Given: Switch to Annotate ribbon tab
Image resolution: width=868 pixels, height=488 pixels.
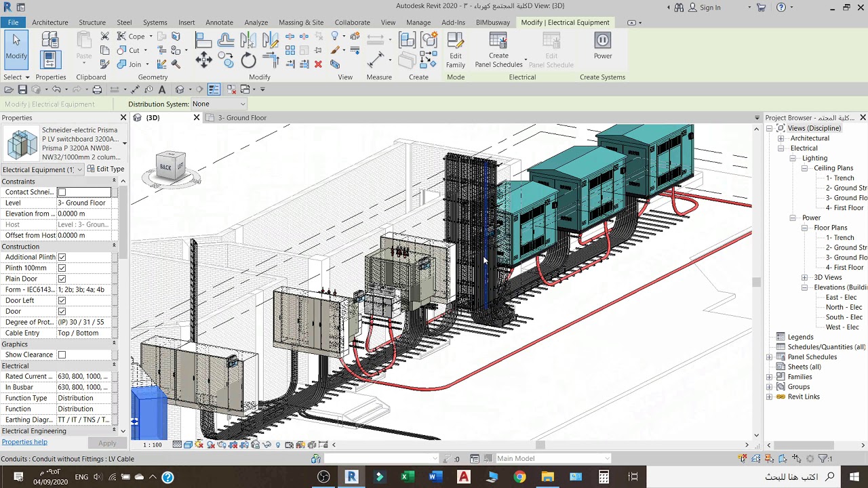Looking at the screenshot, I should tap(219, 22).
